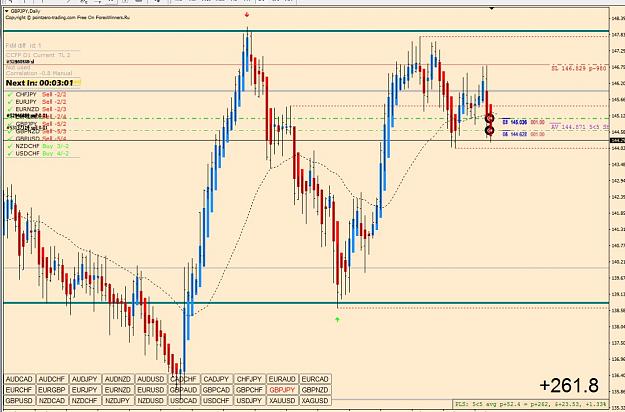Click the green up-arrow buy signal
The width and height of the screenshot is (625, 412).
point(338,319)
